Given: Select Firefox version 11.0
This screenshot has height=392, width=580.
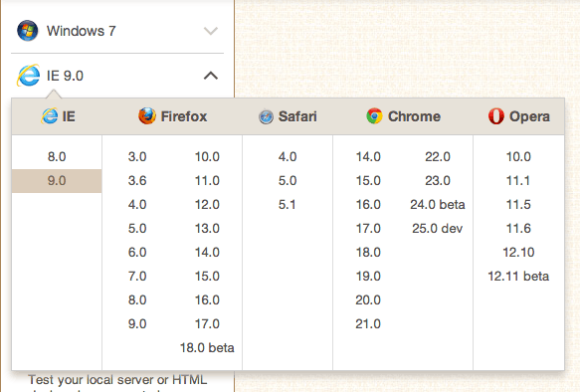Looking at the screenshot, I should (x=207, y=181).
